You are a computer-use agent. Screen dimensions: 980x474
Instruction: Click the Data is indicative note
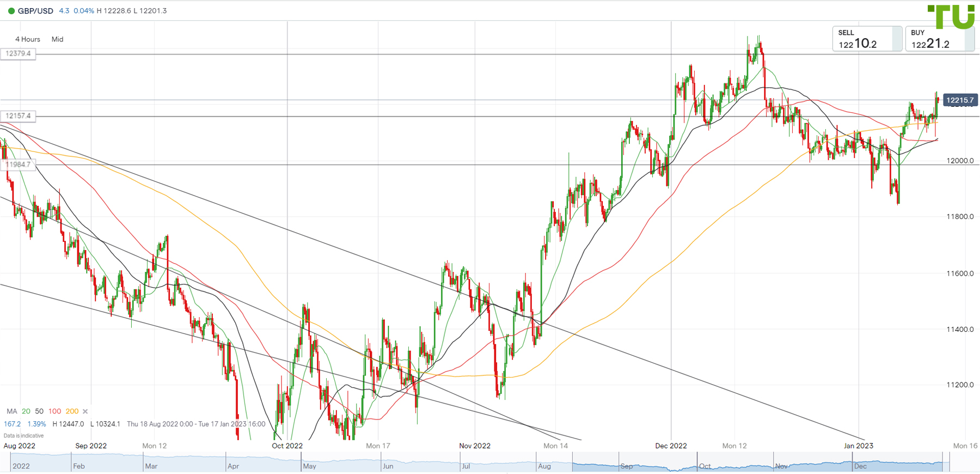coord(23,436)
